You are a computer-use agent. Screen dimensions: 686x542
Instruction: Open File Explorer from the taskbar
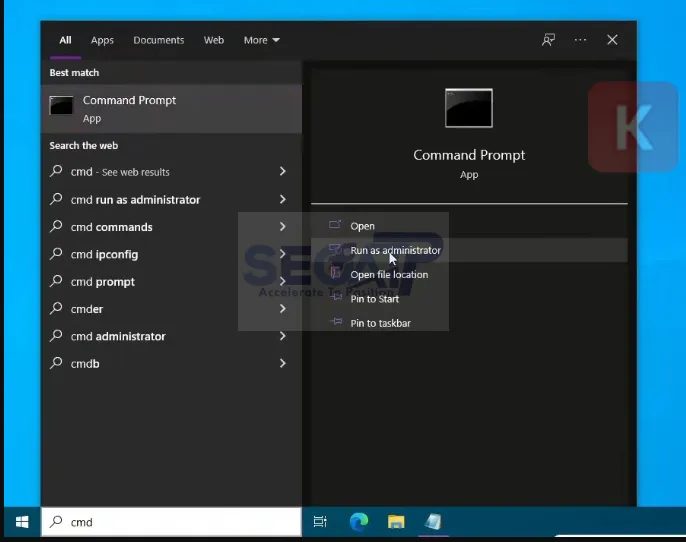pos(396,521)
